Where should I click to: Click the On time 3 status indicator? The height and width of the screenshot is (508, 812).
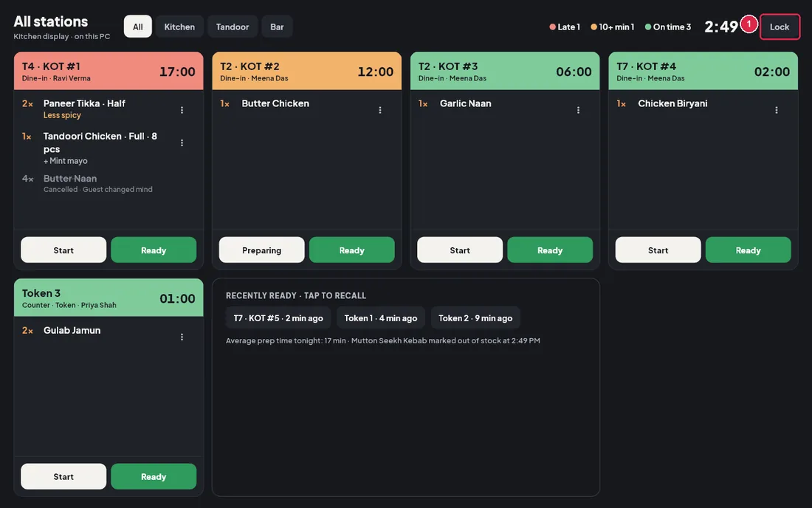668,27
